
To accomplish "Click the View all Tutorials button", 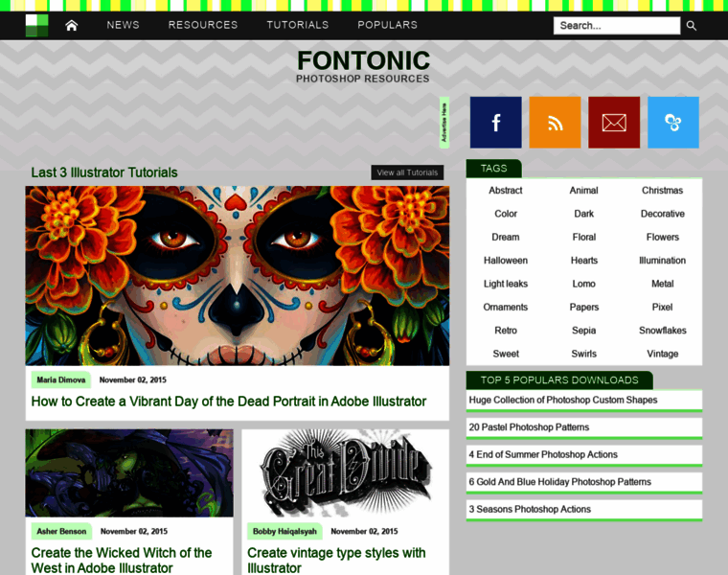I will click(x=407, y=172).
